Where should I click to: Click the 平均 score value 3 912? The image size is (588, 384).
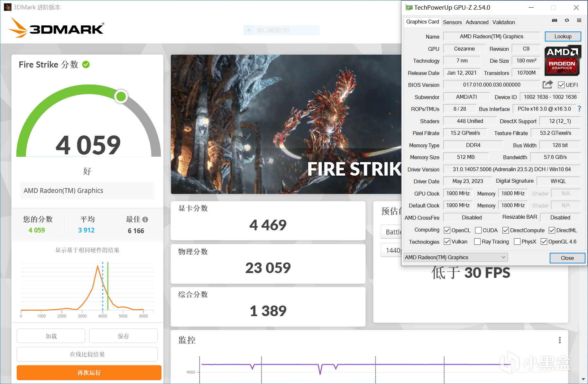tap(86, 230)
